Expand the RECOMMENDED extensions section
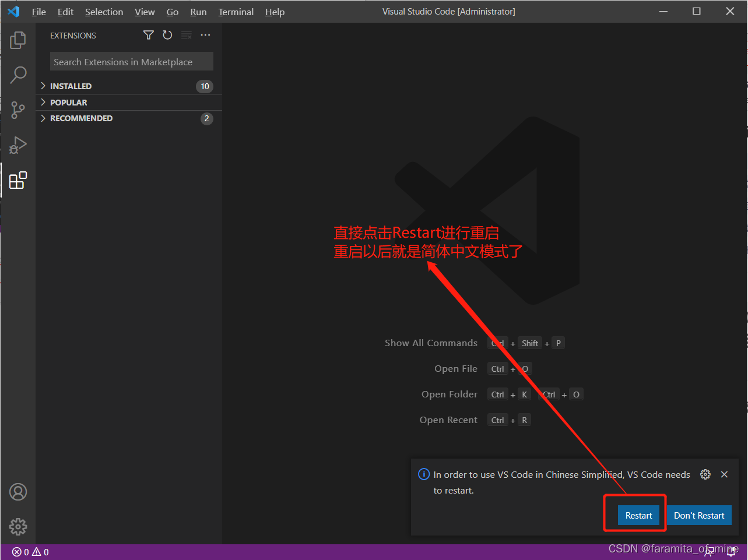This screenshot has width=748, height=560. pos(129,118)
